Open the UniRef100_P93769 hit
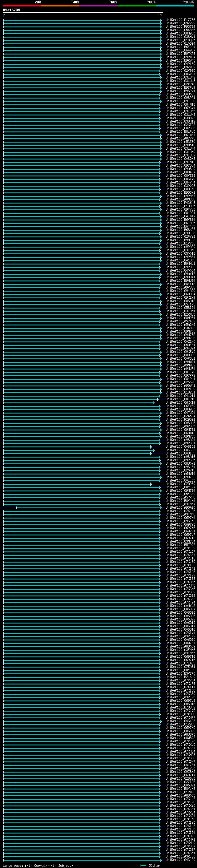 pos(180,26)
